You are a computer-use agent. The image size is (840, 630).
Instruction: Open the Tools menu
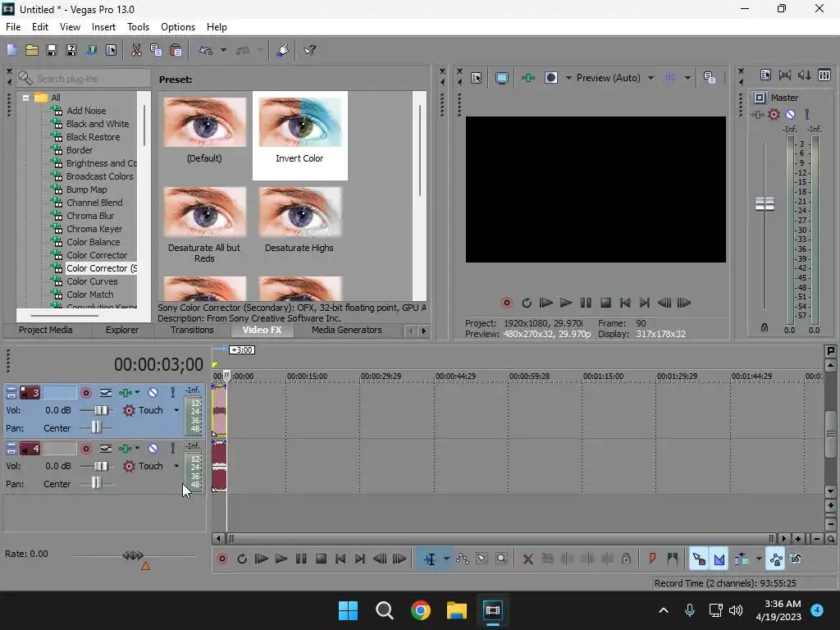pos(138,27)
